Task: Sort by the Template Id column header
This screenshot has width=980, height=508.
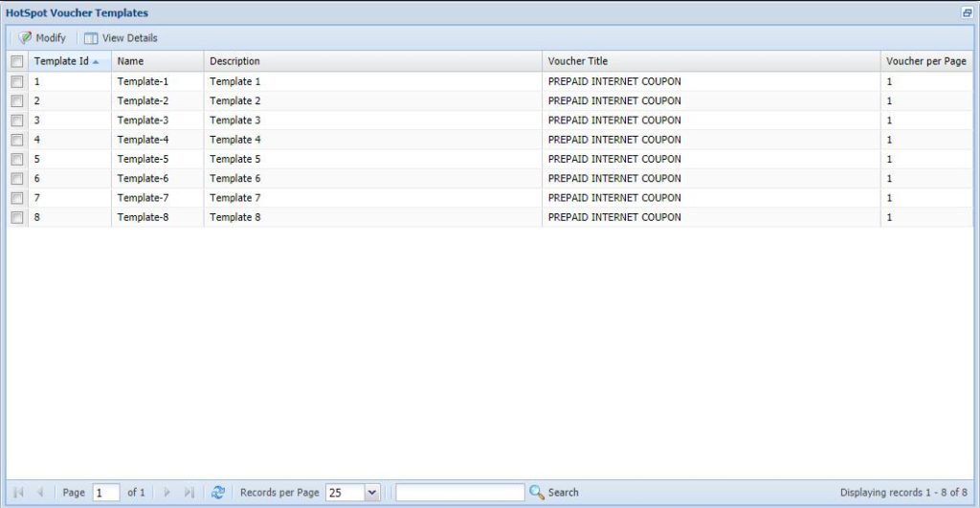Action: [61, 61]
